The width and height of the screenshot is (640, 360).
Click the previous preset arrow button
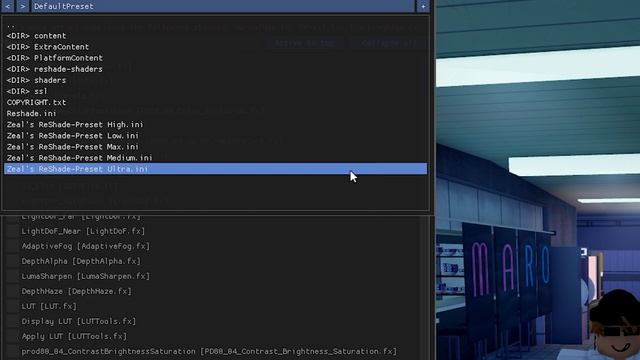(x=8, y=6)
